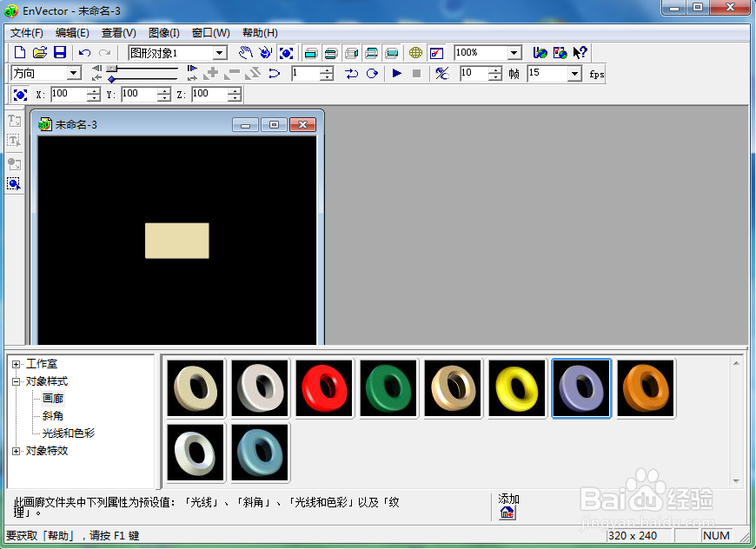Image resolution: width=756 pixels, height=549 pixels.
Task: Toggle the back face display icon
Action: [392, 53]
